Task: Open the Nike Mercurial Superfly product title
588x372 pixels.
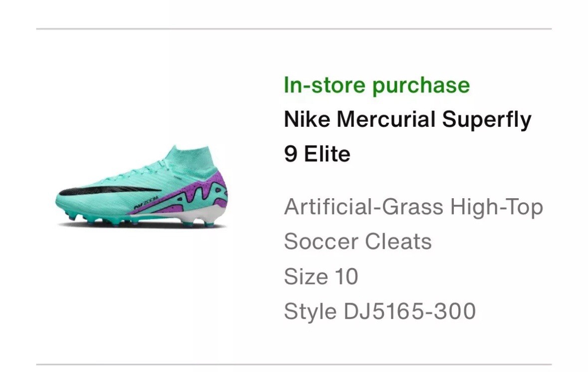Action: [407, 120]
